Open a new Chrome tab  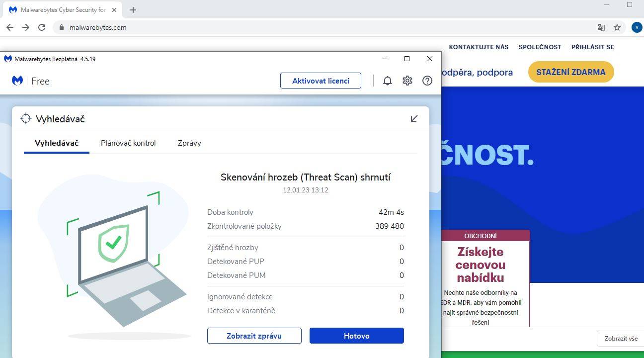pos(133,10)
